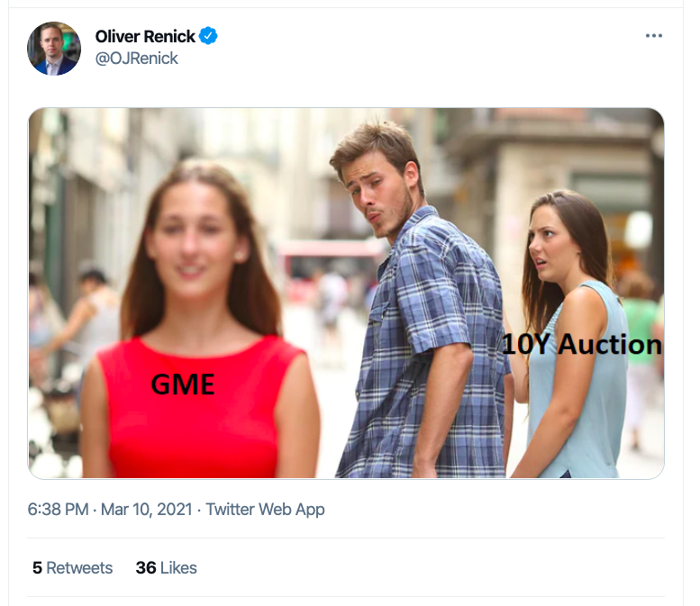Click the word Likes beside the count
Screen dimensions: 700x606
[178, 567]
